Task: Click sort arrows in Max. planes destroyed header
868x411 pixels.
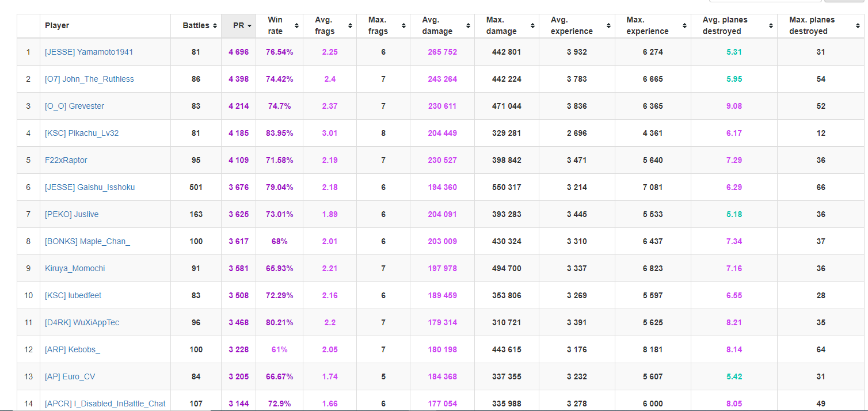Action: click(857, 26)
